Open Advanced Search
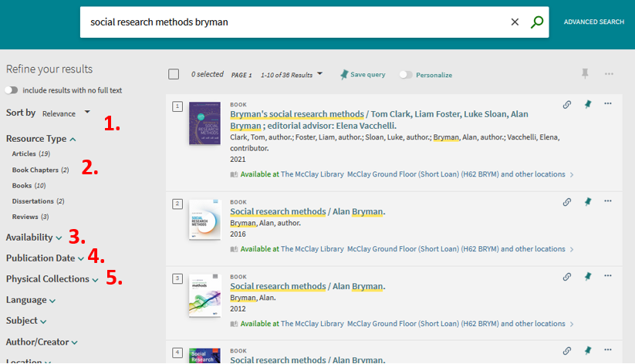 [593, 22]
